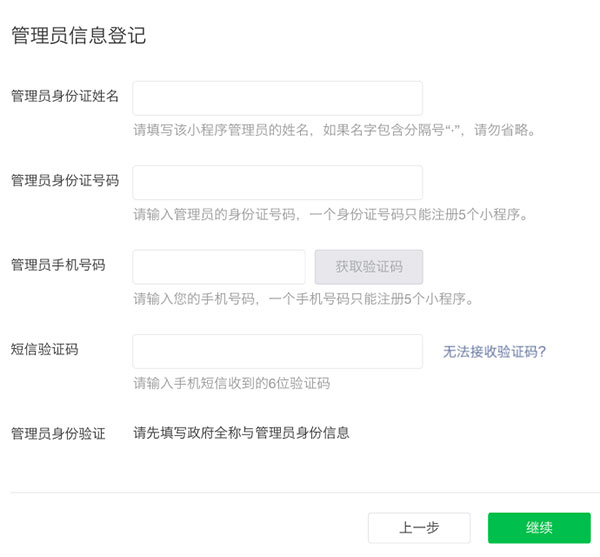Click the 短信验证码 field label
Image resolution: width=600 pixels, height=557 pixels.
pyautogui.click(x=44, y=349)
